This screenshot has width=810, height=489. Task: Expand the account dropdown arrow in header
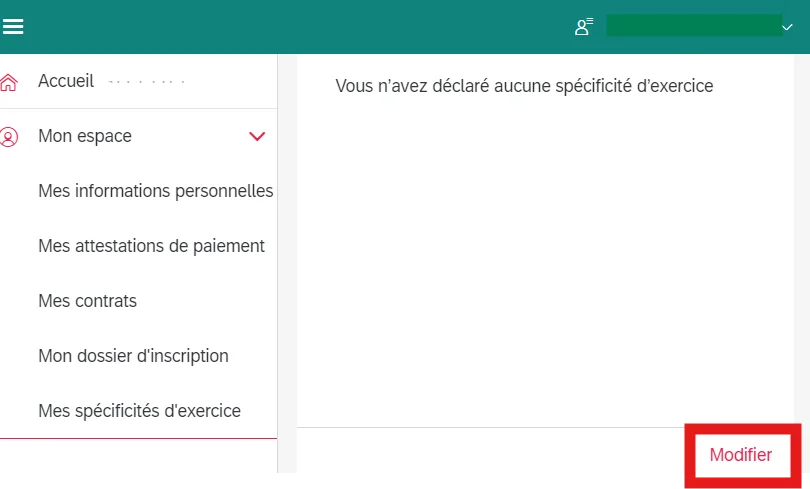pos(787,27)
